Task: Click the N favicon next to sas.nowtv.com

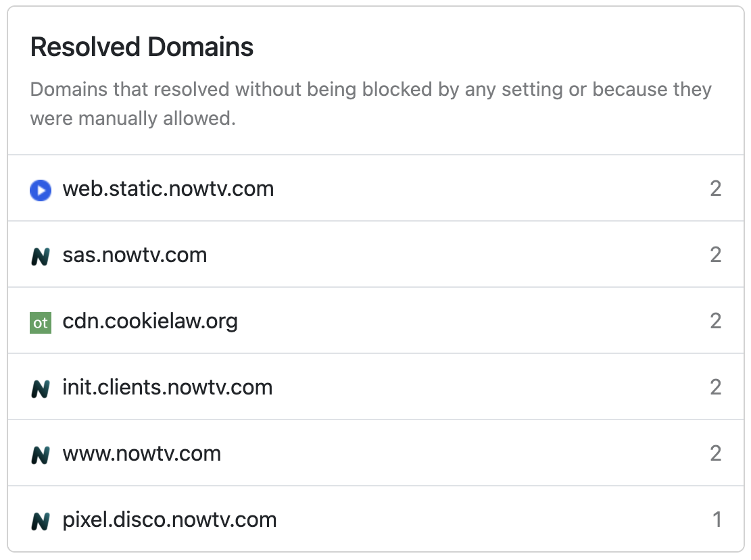Action: point(41,257)
